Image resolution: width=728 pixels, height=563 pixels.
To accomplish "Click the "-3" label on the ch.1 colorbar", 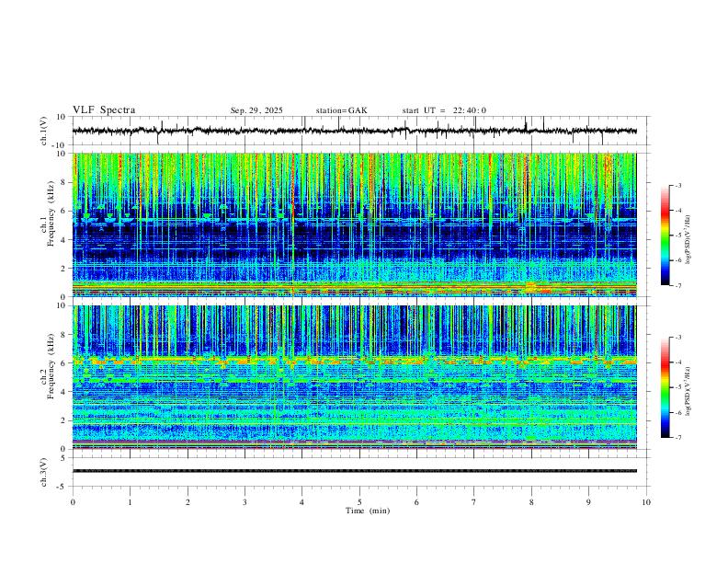I will 678,186.
